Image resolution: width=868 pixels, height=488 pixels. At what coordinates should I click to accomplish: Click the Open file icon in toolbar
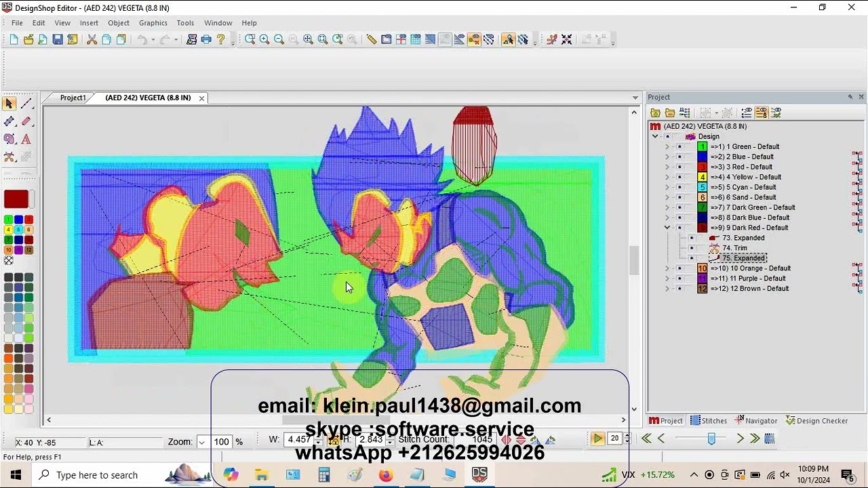(28, 40)
